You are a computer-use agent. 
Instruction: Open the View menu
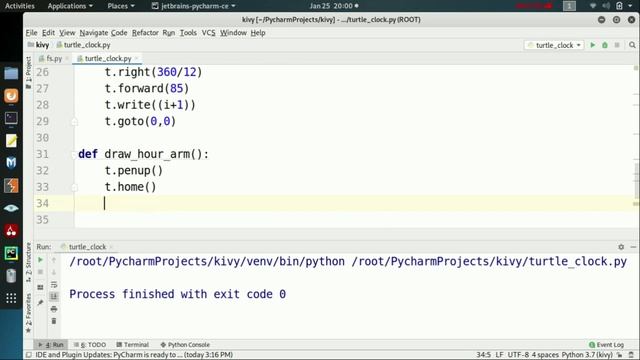click(67, 33)
